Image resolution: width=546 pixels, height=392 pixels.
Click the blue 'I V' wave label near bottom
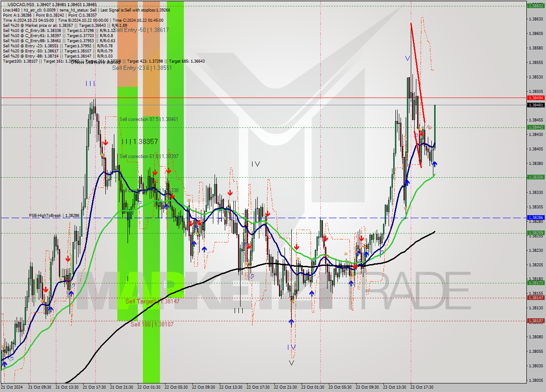291,347
